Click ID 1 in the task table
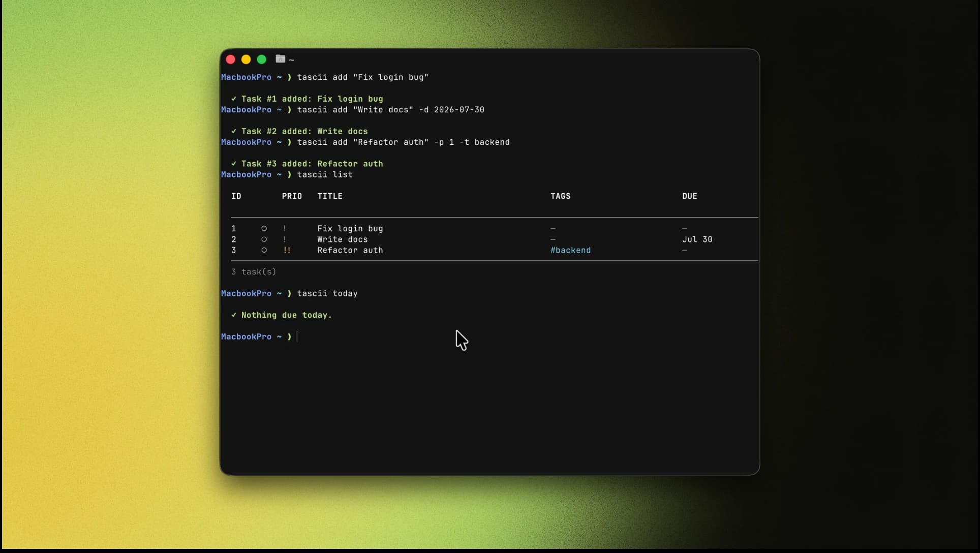The width and height of the screenshot is (980, 553). point(234,229)
